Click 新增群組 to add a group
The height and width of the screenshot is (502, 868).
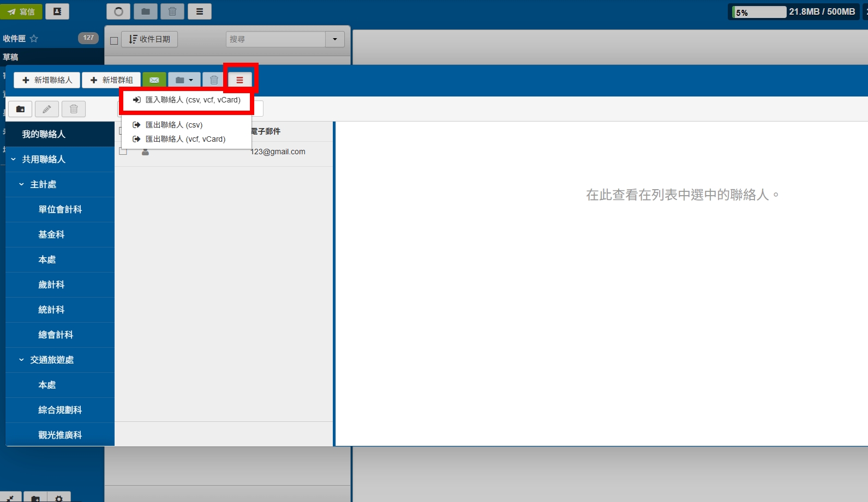[111, 80]
